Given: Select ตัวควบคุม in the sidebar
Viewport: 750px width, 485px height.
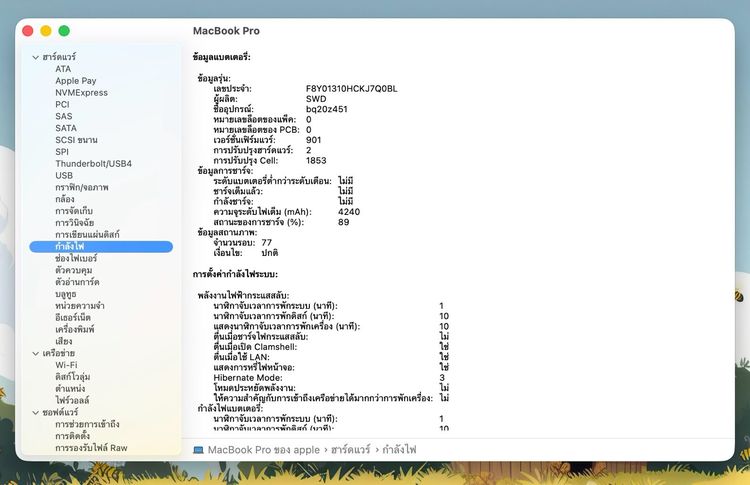Looking at the screenshot, I should point(73,270).
